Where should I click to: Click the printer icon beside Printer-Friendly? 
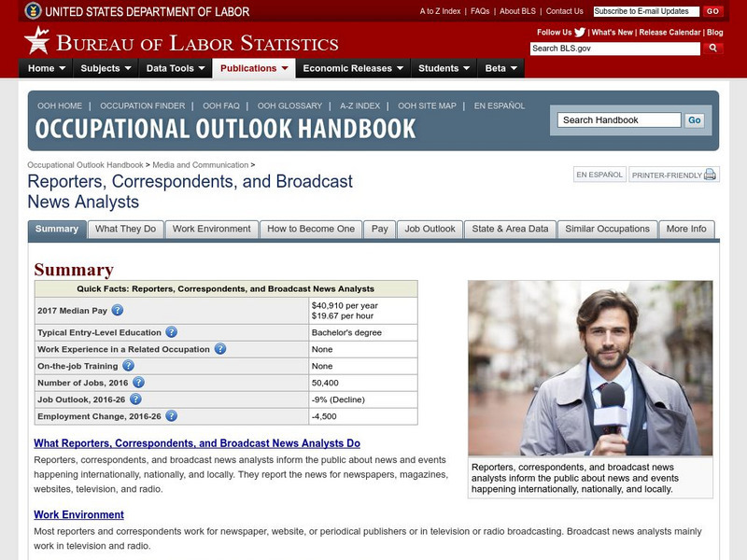[x=710, y=175]
